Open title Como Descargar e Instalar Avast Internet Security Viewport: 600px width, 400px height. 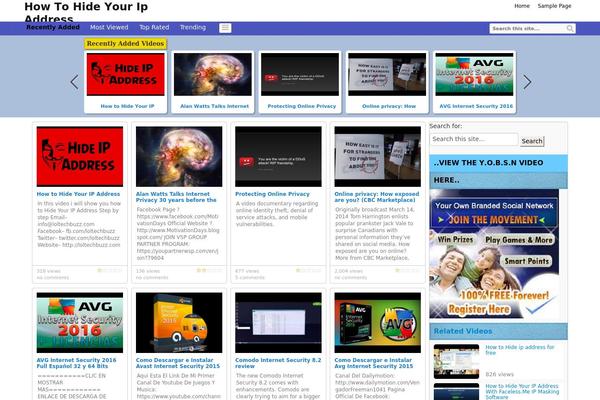click(x=178, y=363)
